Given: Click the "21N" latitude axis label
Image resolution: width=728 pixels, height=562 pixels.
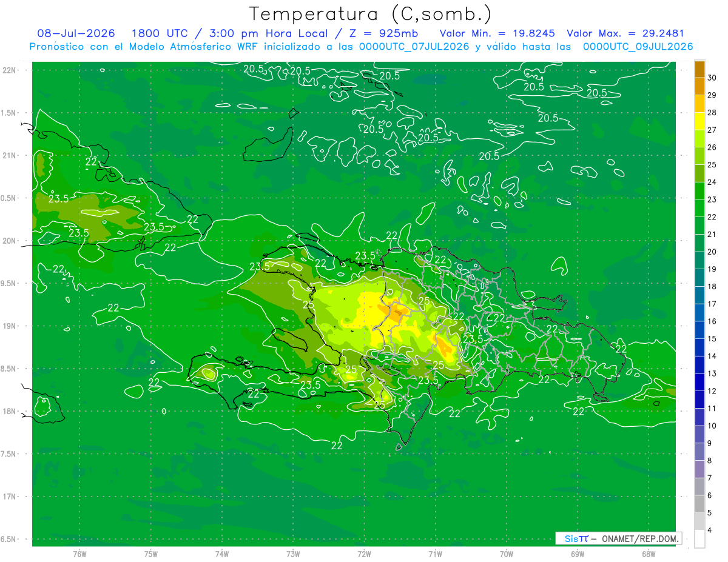Looking at the screenshot, I should 9,155.
